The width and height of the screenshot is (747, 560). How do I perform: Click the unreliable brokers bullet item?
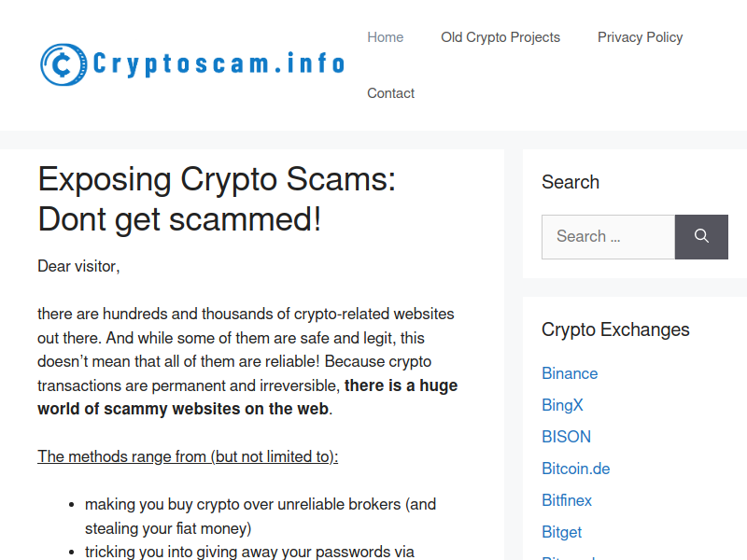(x=261, y=516)
